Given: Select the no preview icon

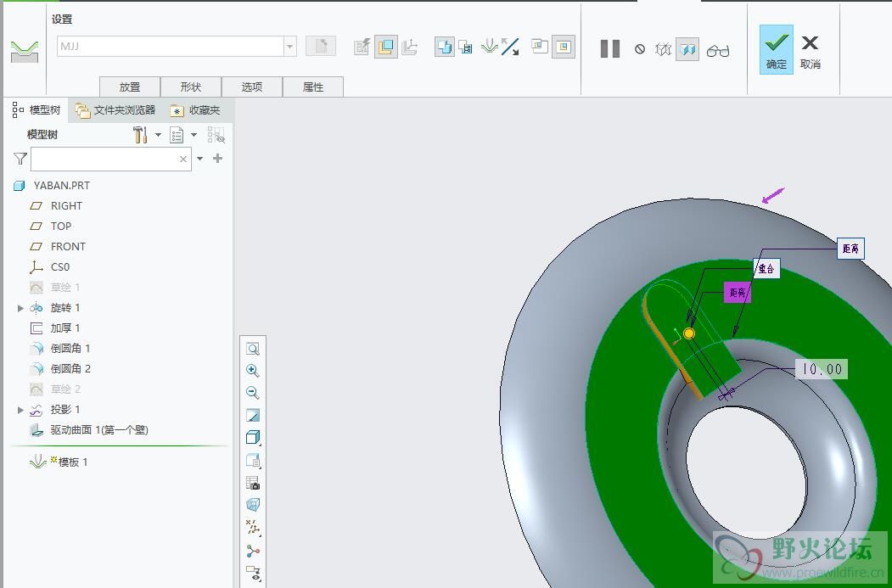Looking at the screenshot, I should point(640,49).
